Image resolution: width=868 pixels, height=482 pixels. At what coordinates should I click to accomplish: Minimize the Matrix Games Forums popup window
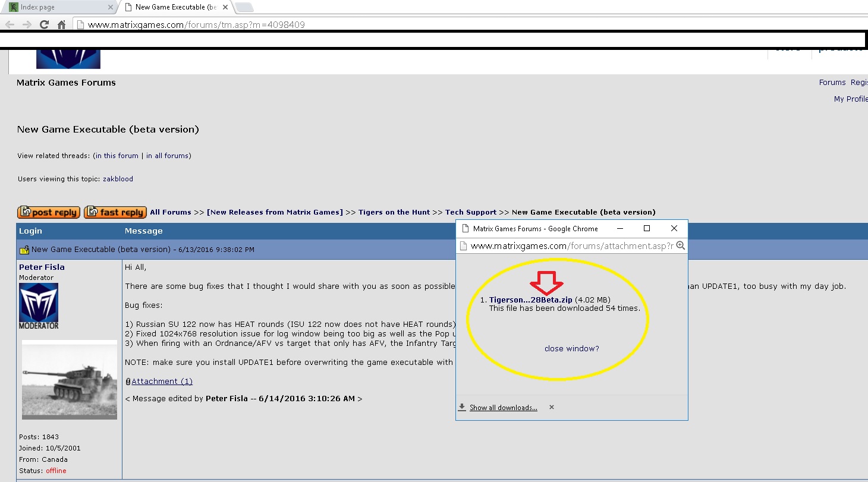(620, 228)
